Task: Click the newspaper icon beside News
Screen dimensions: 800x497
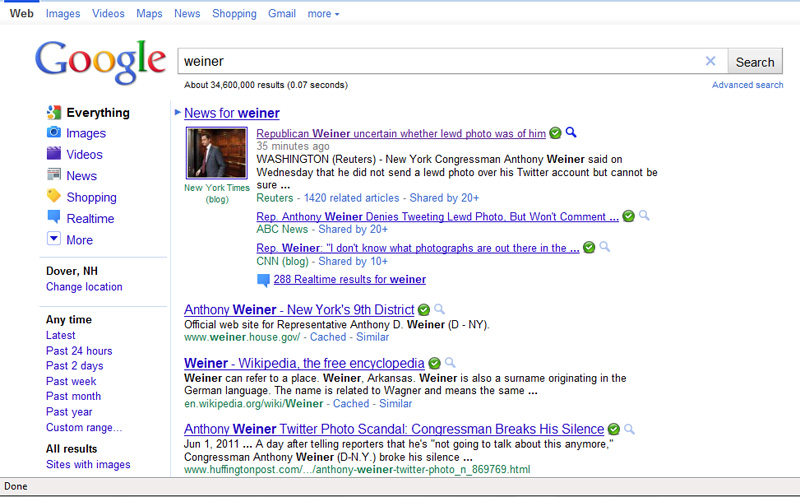Action: [54, 175]
